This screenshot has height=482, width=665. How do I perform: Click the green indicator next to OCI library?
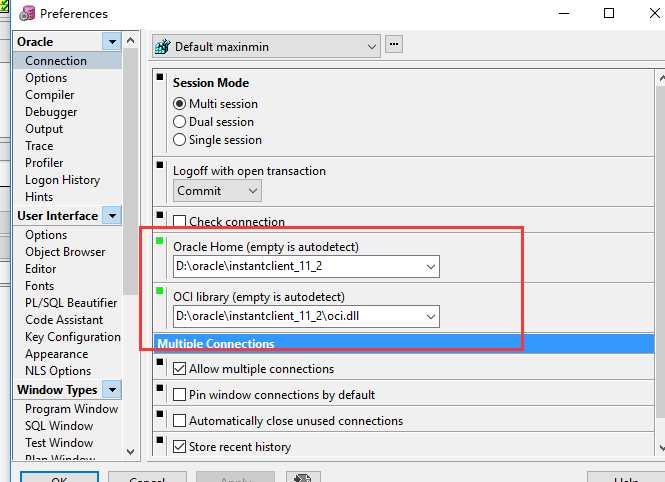[159, 291]
